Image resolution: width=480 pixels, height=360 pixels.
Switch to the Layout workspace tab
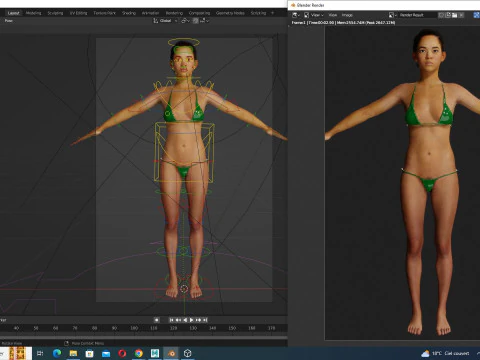point(14,13)
